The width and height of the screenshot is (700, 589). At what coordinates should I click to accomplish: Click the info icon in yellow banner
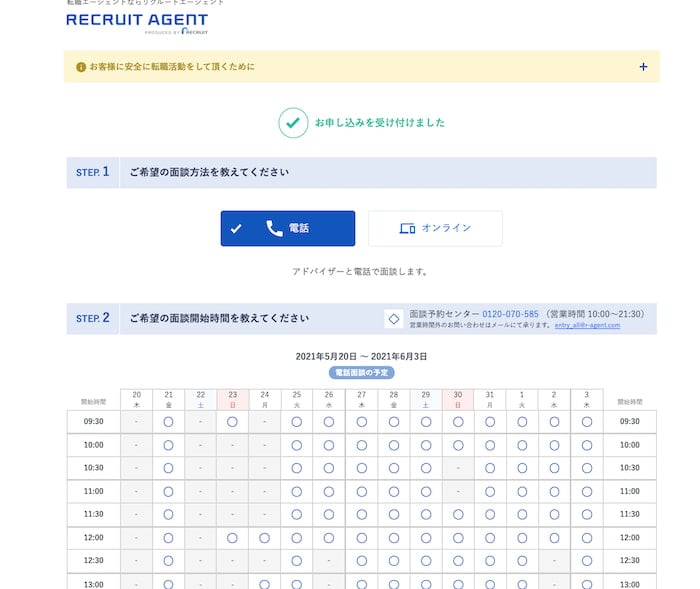[81, 67]
